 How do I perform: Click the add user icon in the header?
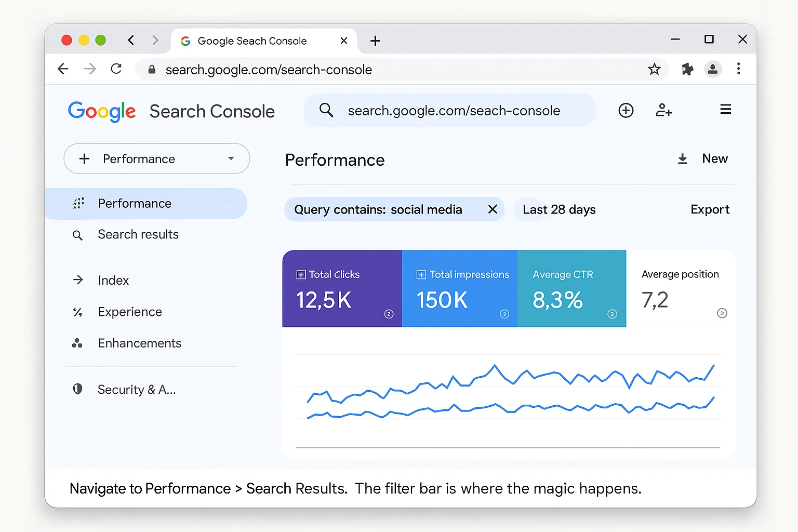point(663,110)
